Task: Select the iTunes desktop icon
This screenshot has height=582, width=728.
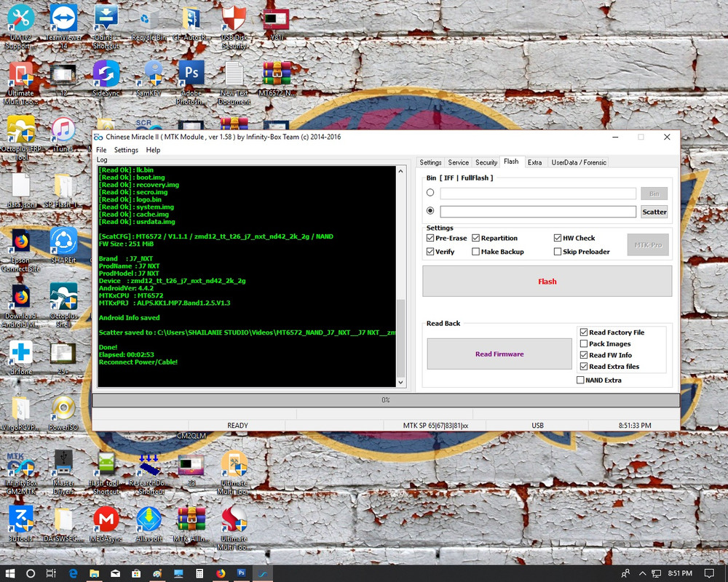Action: tap(63, 135)
